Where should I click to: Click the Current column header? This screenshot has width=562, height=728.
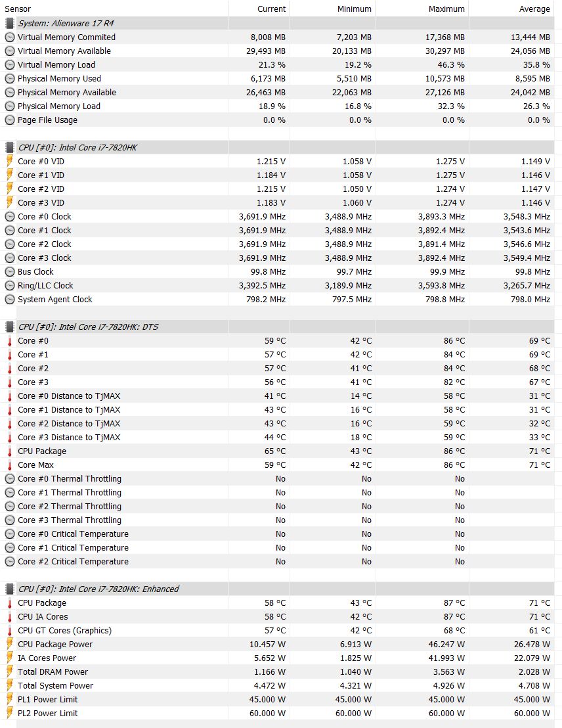(x=271, y=9)
